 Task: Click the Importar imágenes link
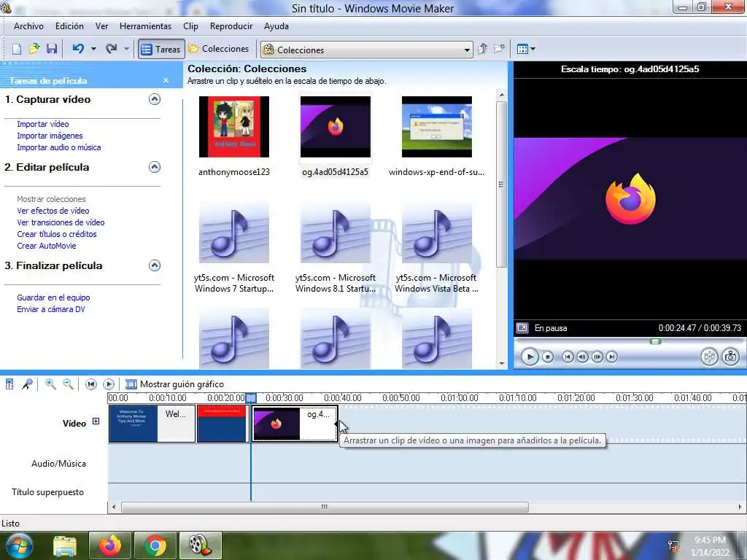50,136
